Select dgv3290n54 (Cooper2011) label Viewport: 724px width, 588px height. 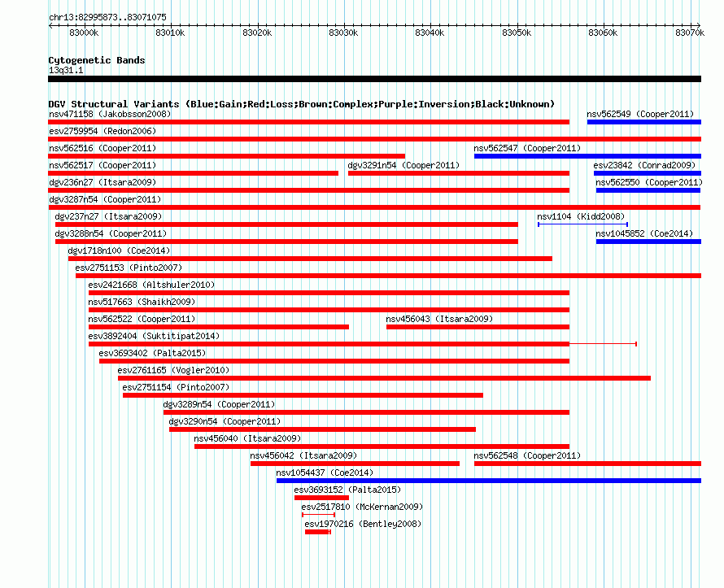coord(225,421)
